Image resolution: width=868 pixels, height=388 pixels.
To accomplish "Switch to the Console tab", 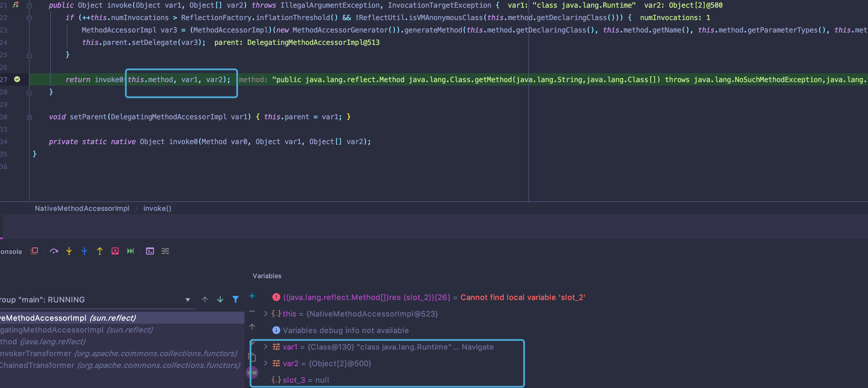I will pos(11,252).
